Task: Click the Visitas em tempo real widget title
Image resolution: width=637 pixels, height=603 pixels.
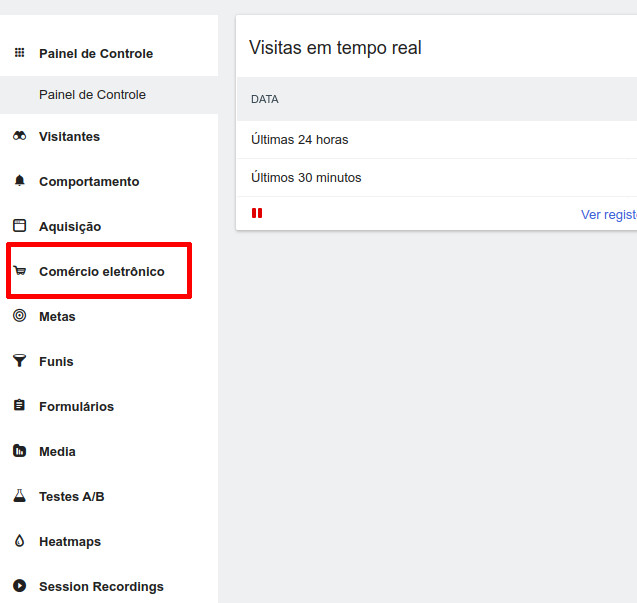Action: pos(335,48)
